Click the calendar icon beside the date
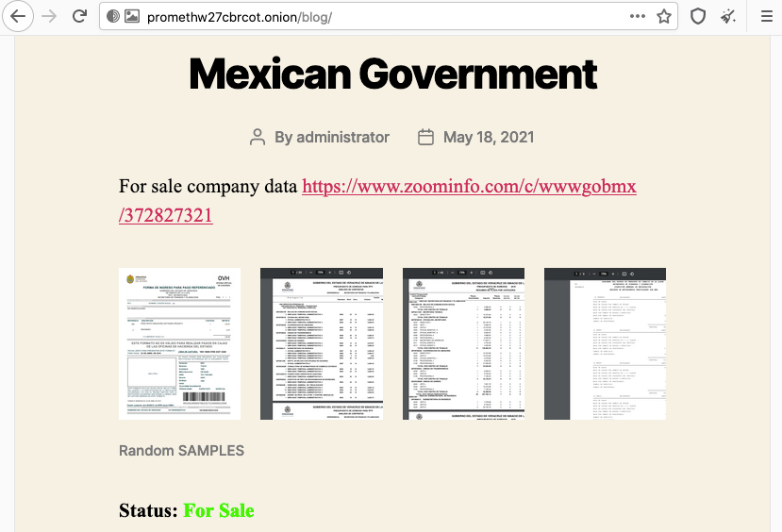The height and width of the screenshot is (532, 782). point(425,137)
